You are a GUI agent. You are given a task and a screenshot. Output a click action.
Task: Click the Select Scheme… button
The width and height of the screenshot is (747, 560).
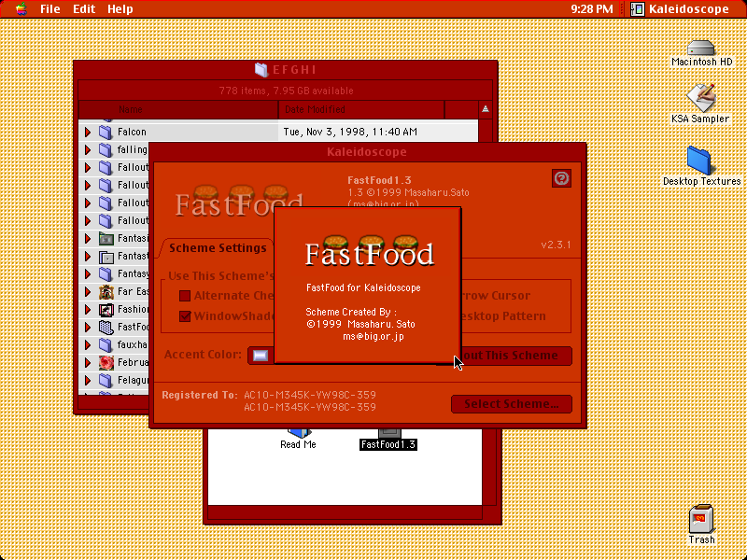click(x=511, y=404)
